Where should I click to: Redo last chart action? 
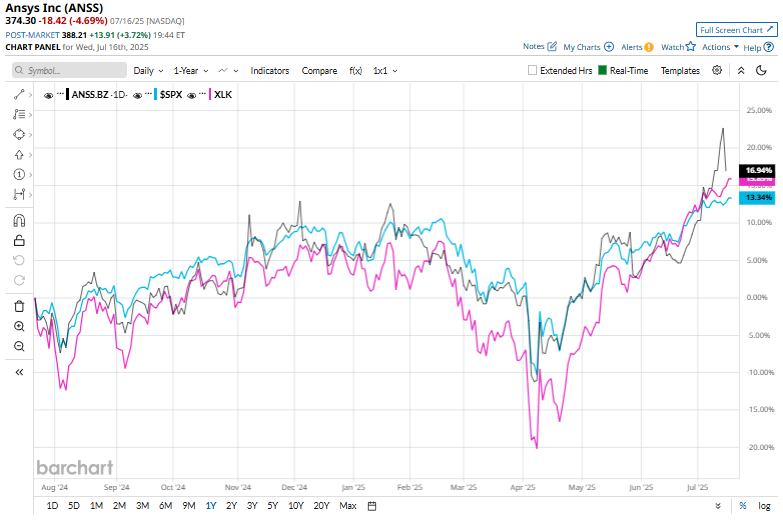pyautogui.click(x=19, y=280)
